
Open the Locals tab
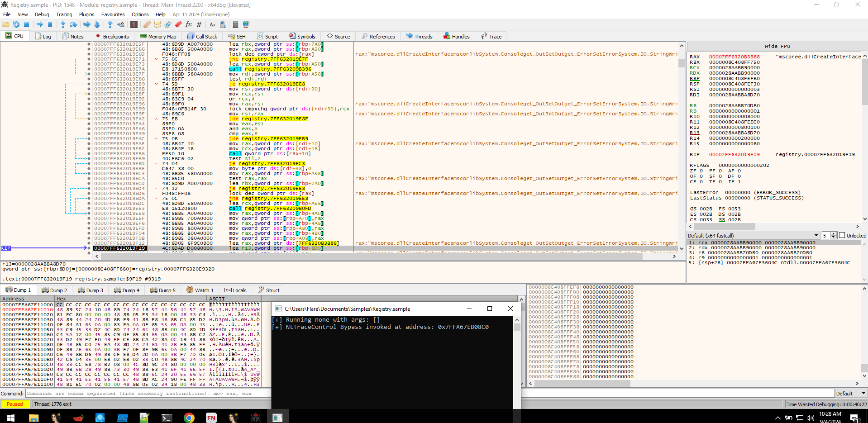(x=235, y=290)
